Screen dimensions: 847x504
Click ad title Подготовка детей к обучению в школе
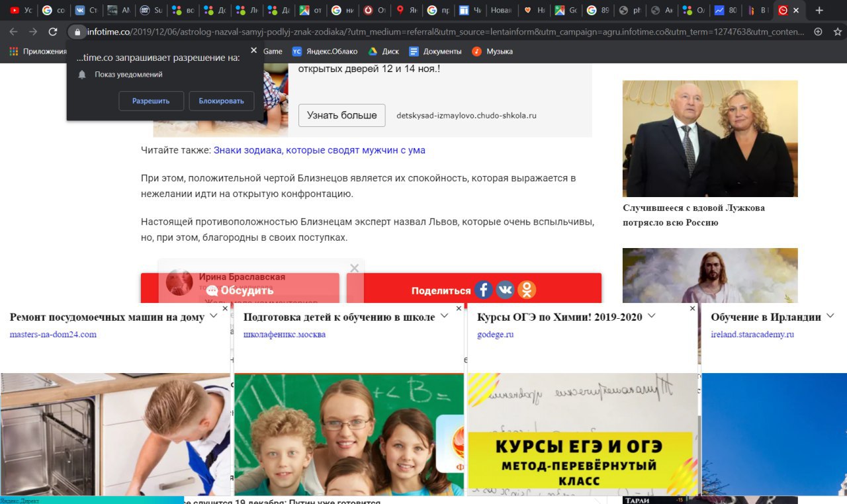(x=339, y=317)
